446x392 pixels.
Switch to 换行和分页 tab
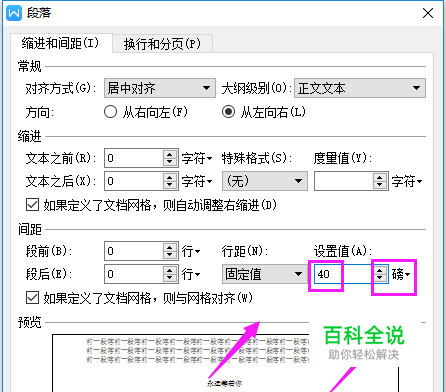(x=162, y=44)
